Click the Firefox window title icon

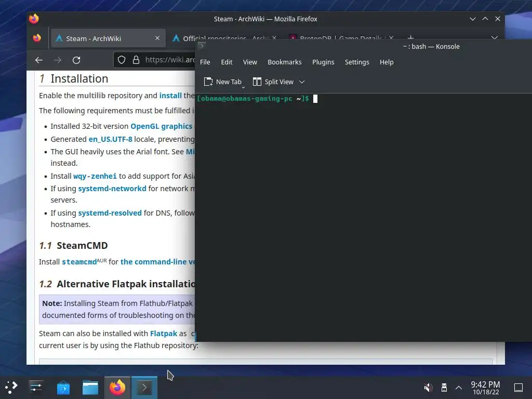pos(34,19)
